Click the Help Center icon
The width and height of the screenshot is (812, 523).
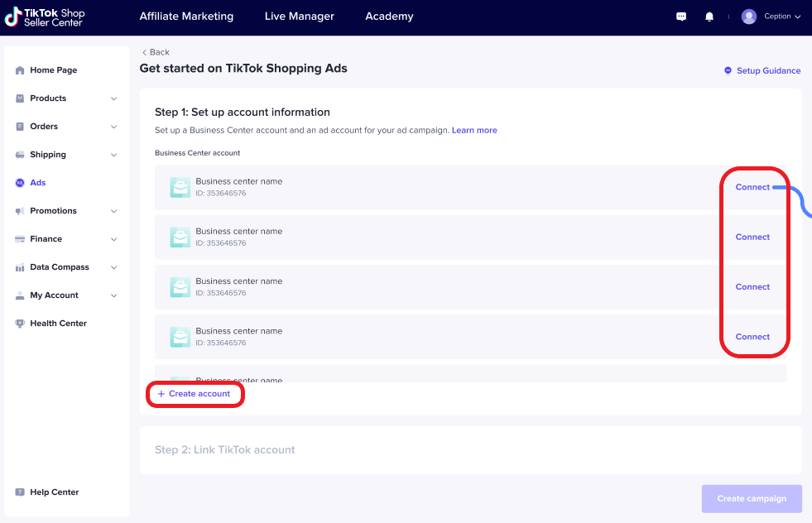click(x=20, y=492)
